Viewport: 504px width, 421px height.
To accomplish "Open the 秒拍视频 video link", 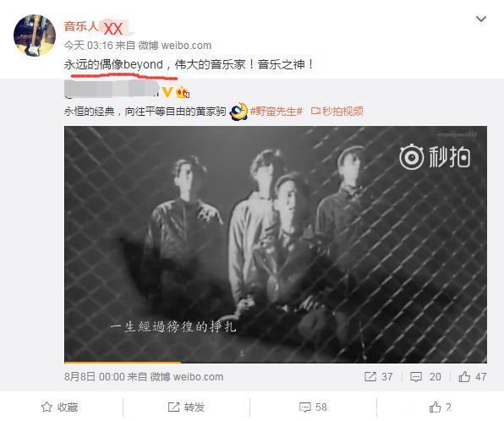I will [337, 112].
